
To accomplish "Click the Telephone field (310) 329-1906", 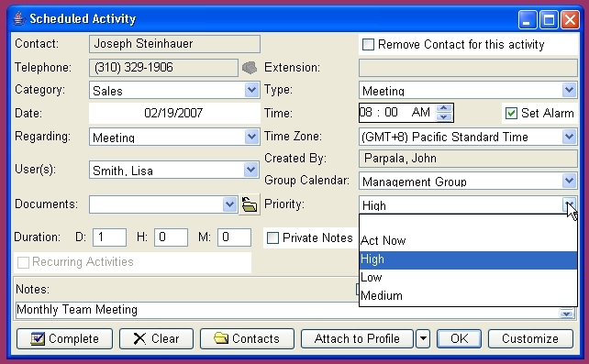I will click(x=163, y=68).
